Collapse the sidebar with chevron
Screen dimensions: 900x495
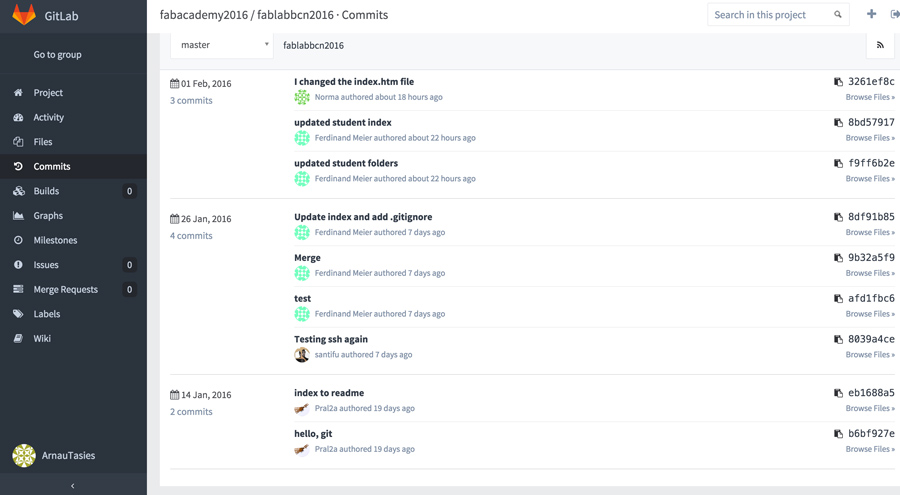pyautogui.click(x=73, y=486)
